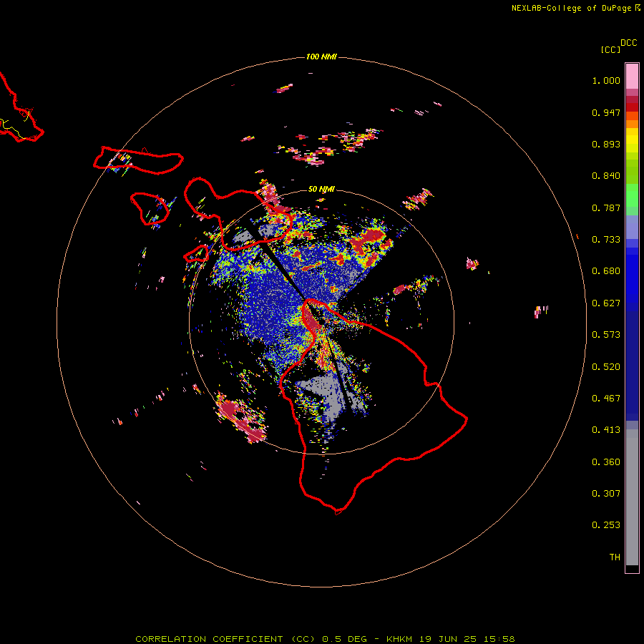Pick the light pink color bar segment
The width and height of the screenshot is (644, 644).
(x=632, y=76)
